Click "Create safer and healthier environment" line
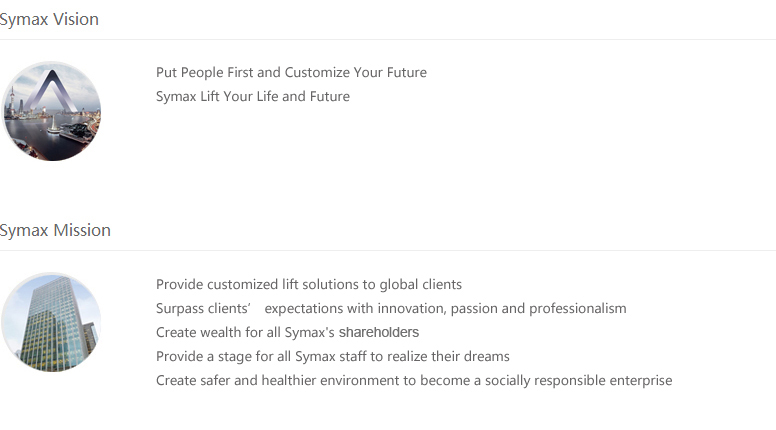 click(414, 381)
